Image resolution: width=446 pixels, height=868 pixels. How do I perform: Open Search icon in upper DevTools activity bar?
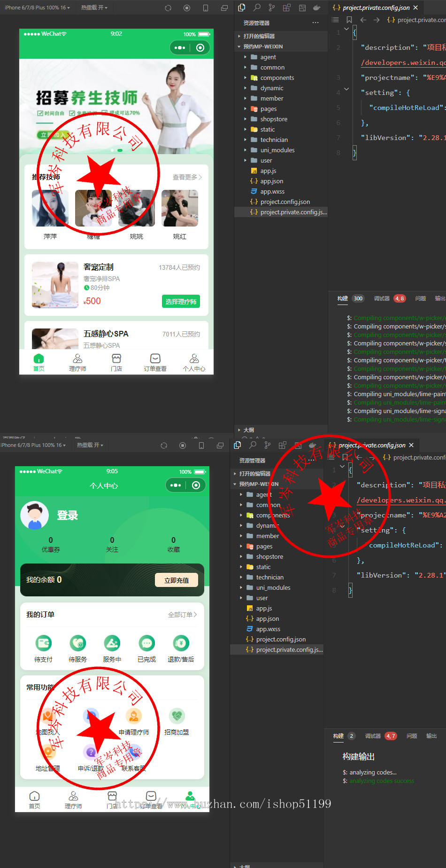(257, 8)
